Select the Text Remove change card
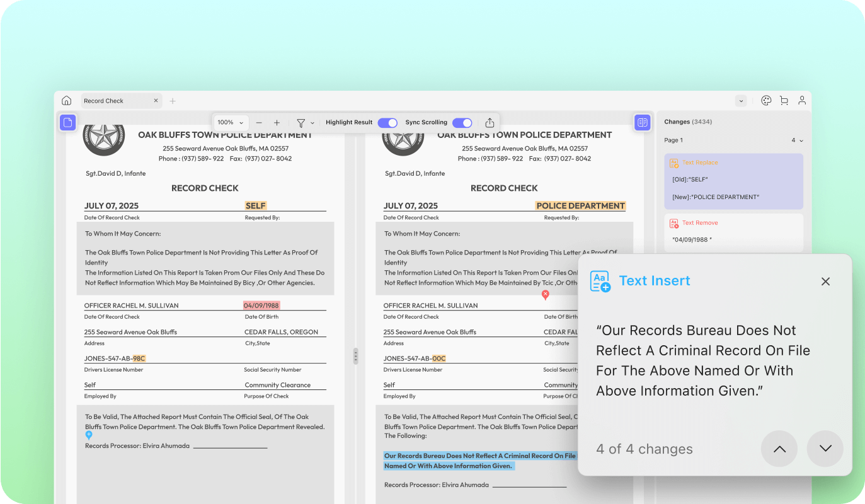This screenshot has width=865, height=504. coord(734,233)
